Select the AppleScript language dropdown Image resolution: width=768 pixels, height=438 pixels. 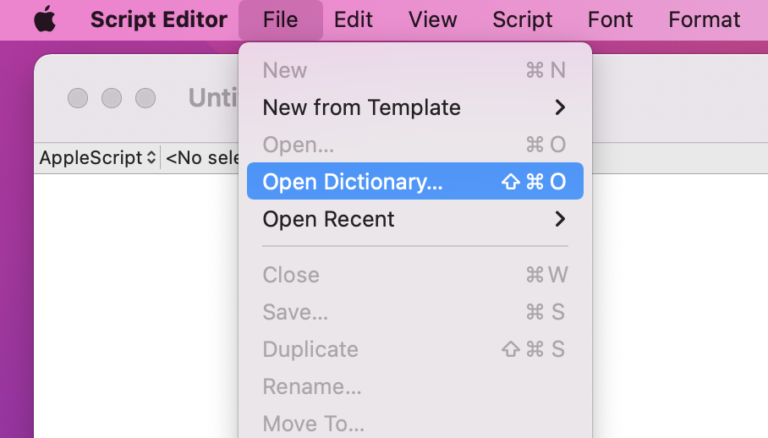click(x=97, y=158)
